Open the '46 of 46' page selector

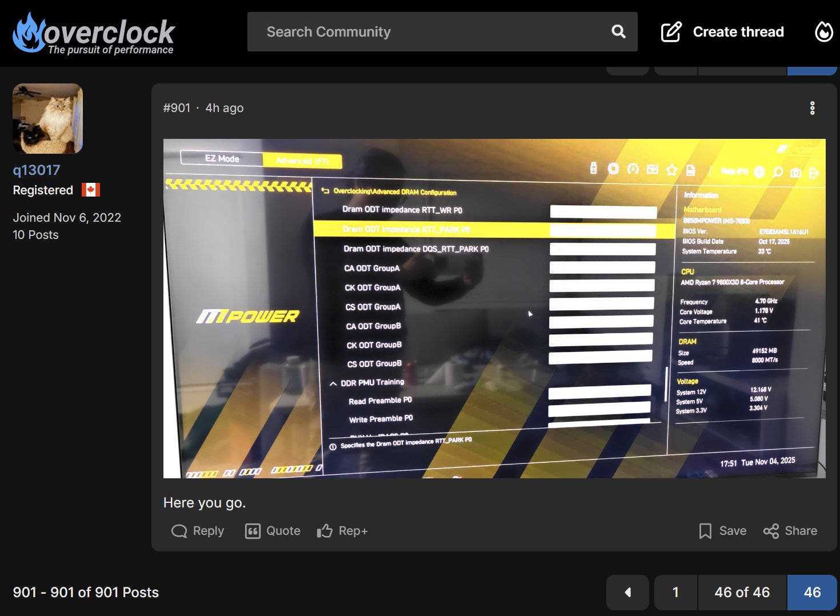click(742, 593)
